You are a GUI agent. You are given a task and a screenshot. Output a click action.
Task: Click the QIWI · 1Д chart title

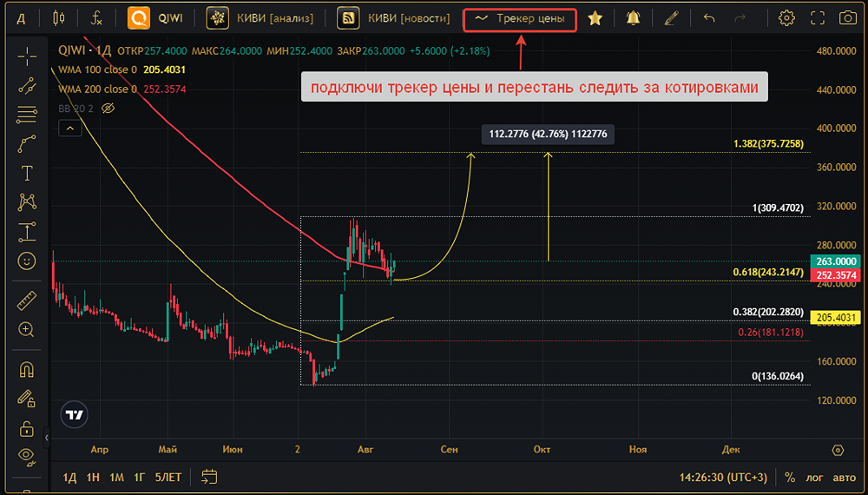tap(85, 51)
